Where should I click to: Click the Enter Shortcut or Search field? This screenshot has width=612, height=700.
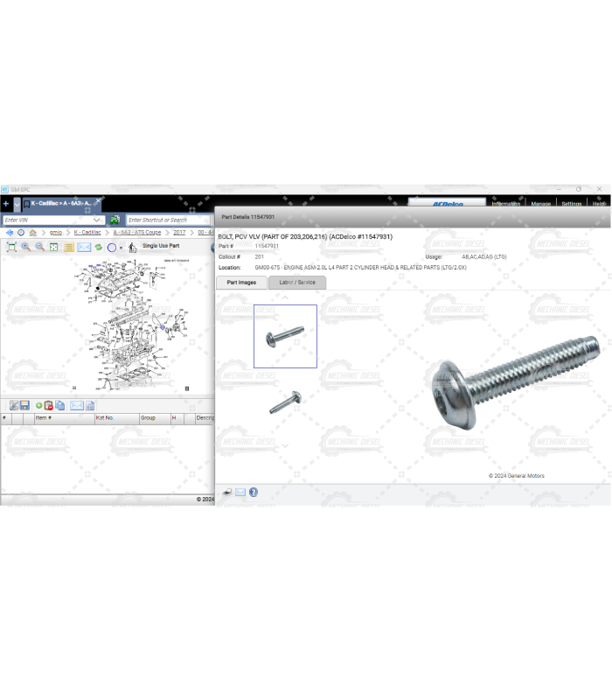[168, 220]
